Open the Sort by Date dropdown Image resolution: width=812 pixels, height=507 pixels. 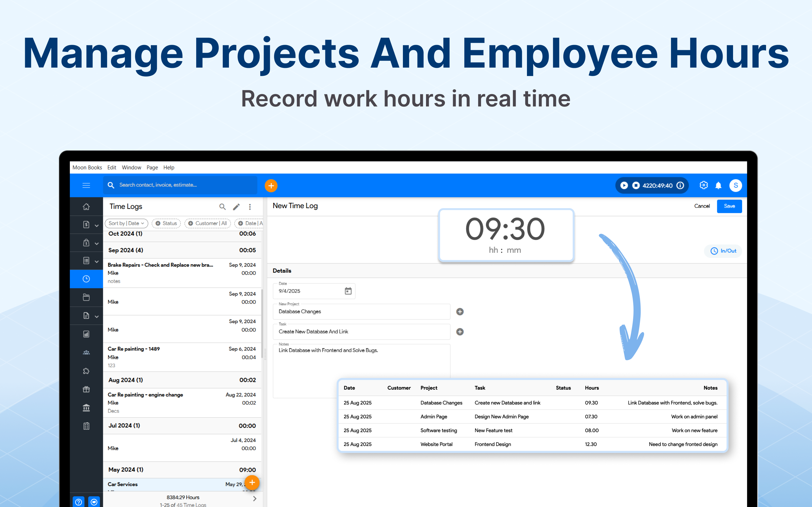tap(126, 223)
